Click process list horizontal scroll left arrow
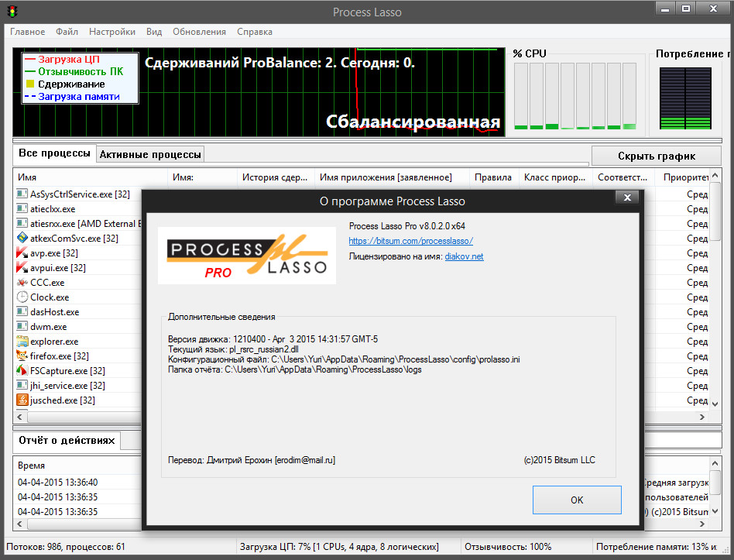Viewport: 734px width, 560px height. (19, 416)
